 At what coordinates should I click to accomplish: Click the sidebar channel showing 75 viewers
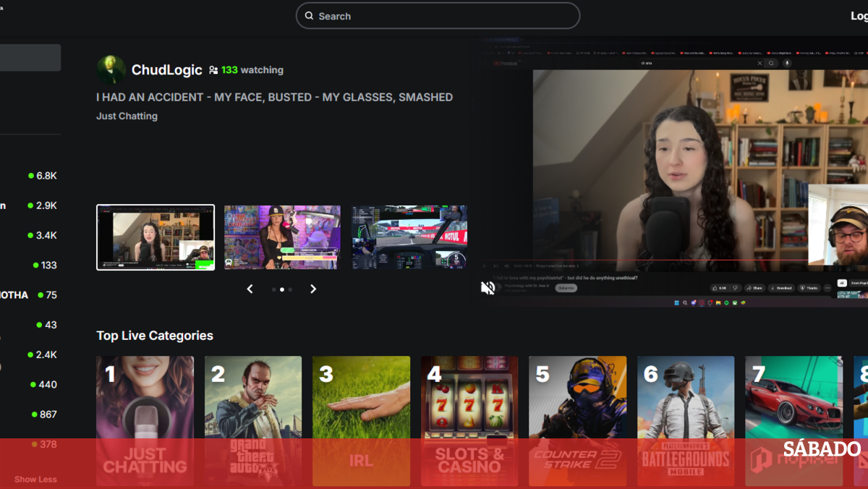(x=30, y=295)
